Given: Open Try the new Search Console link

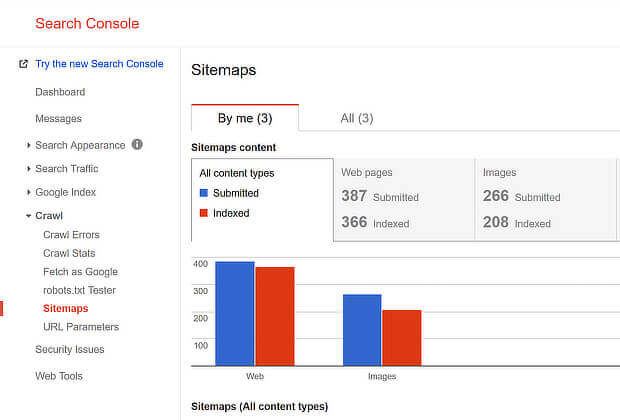Looking at the screenshot, I should 99,64.
